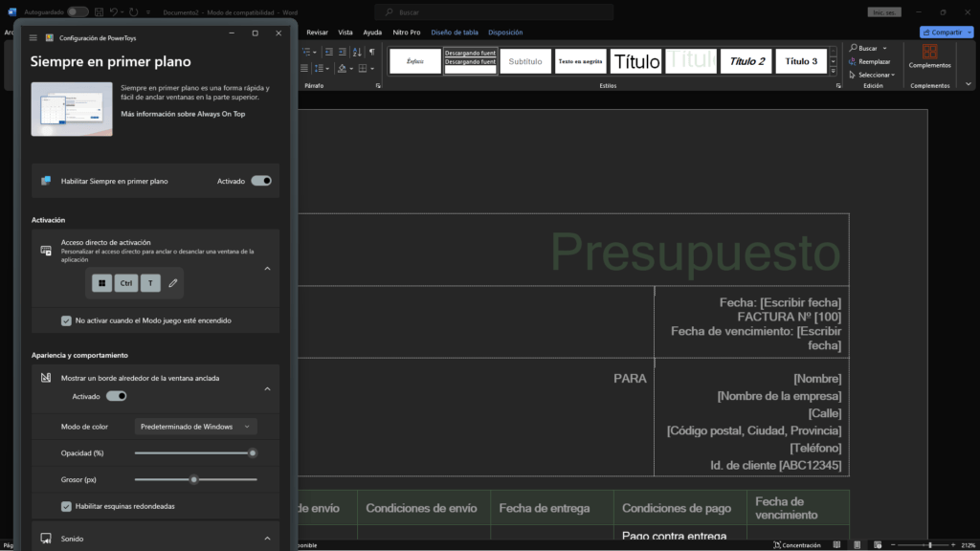Open the Vista ribbon tab
Image resolution: width=980 pixels, height=551 pixels.
click(x=345, y=33)
